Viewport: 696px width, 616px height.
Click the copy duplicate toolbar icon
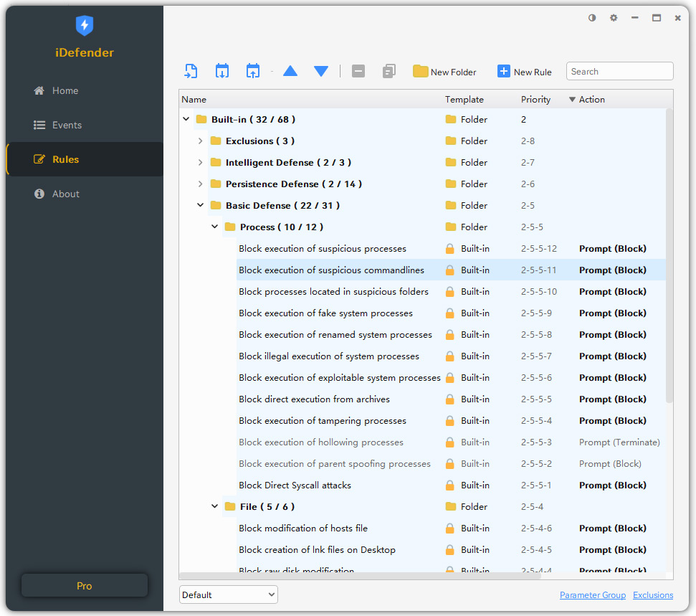point(388,71)
